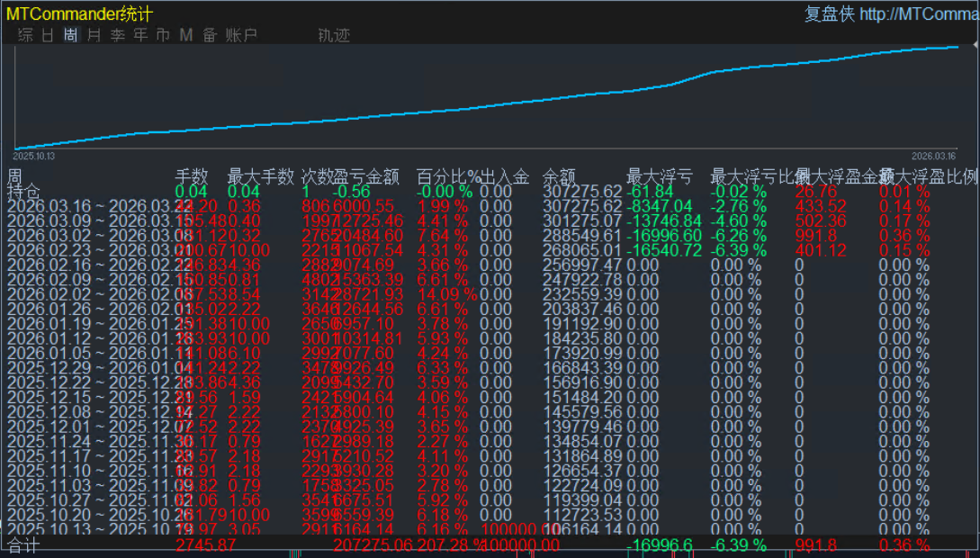Click the 最大浮亏比例 column header

click(760, 176)
